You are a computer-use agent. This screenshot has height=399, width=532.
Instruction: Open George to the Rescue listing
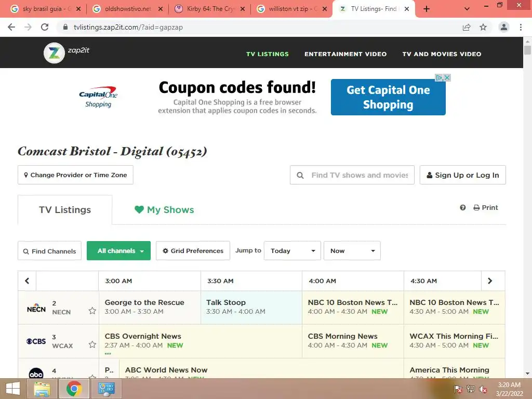point(150,307)
